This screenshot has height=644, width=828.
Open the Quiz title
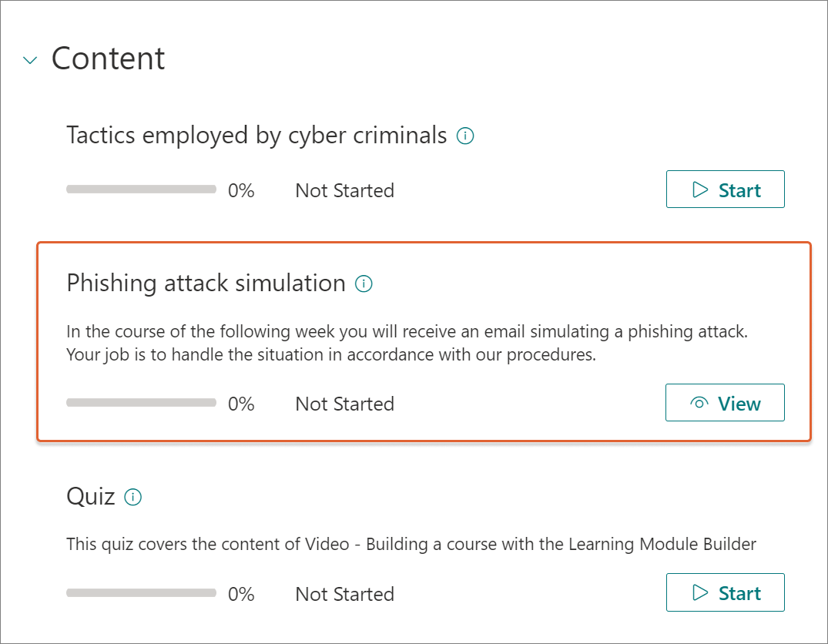(90, 497)
